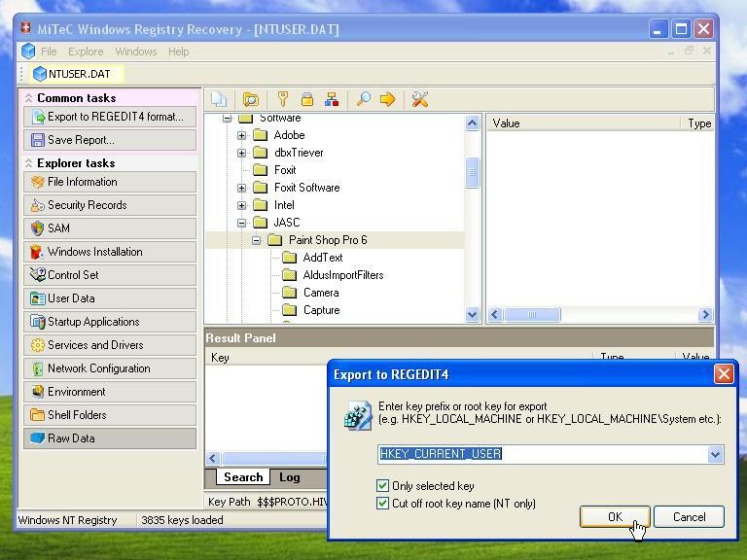Open the File menu
Screen dimensions: 747x560
point(49,52)
